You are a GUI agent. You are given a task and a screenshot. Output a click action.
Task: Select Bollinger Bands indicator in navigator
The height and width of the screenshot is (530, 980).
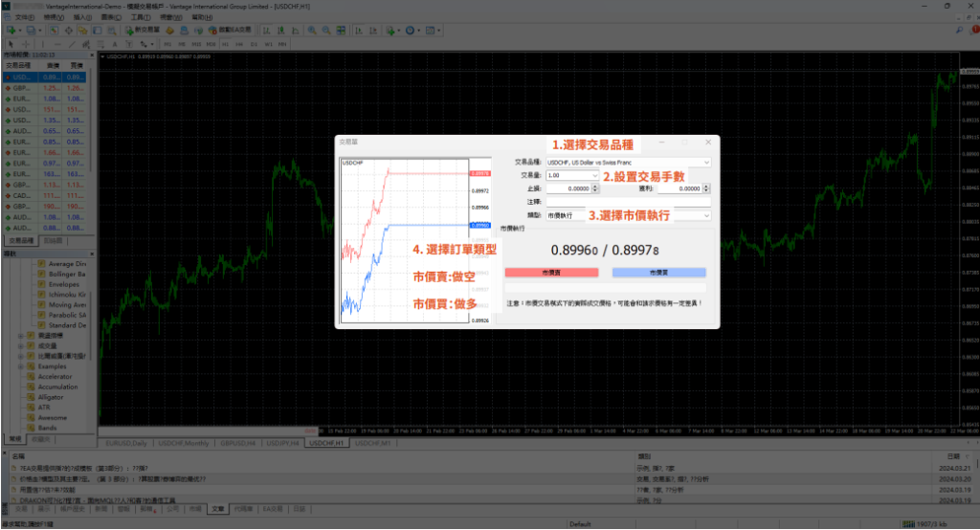pyautogui.click(x=67, y=275)
